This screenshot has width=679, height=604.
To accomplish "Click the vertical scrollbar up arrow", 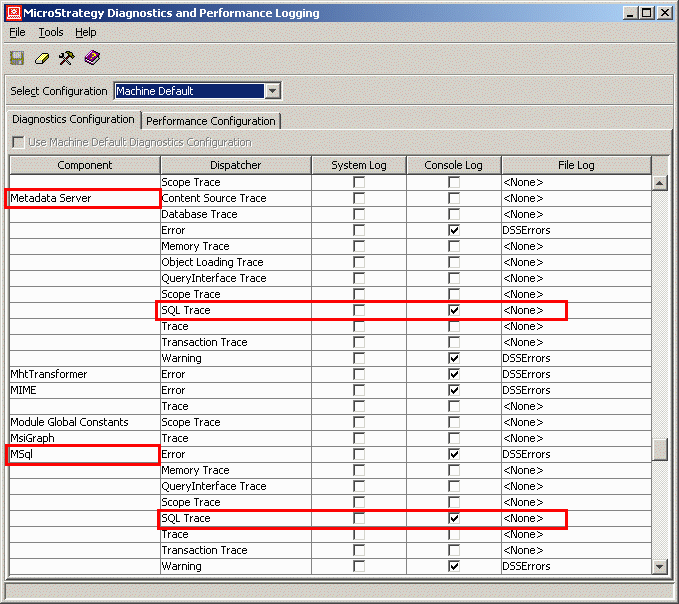I will 659,183.
